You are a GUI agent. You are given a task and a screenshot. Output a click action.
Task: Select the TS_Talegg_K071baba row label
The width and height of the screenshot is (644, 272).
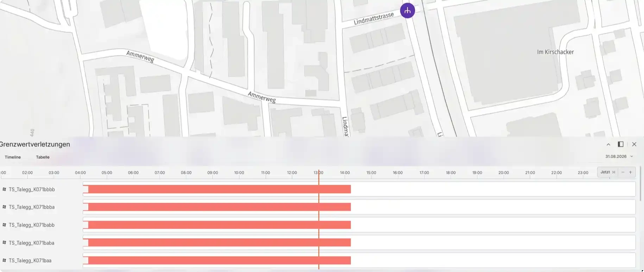[32, 243]
